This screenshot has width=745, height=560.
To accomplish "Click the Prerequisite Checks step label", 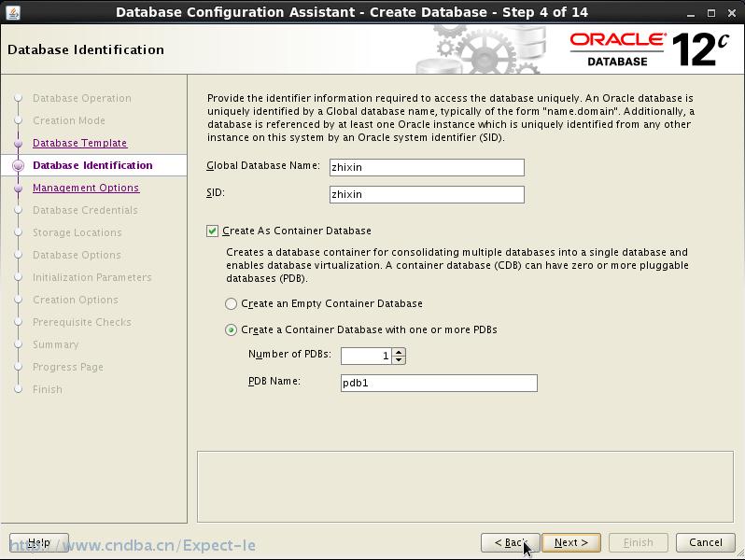I will [x=82, y=322].
